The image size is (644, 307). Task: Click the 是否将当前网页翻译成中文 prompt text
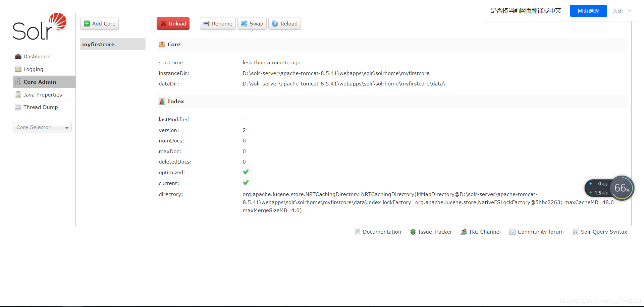(x=526, y=11)
